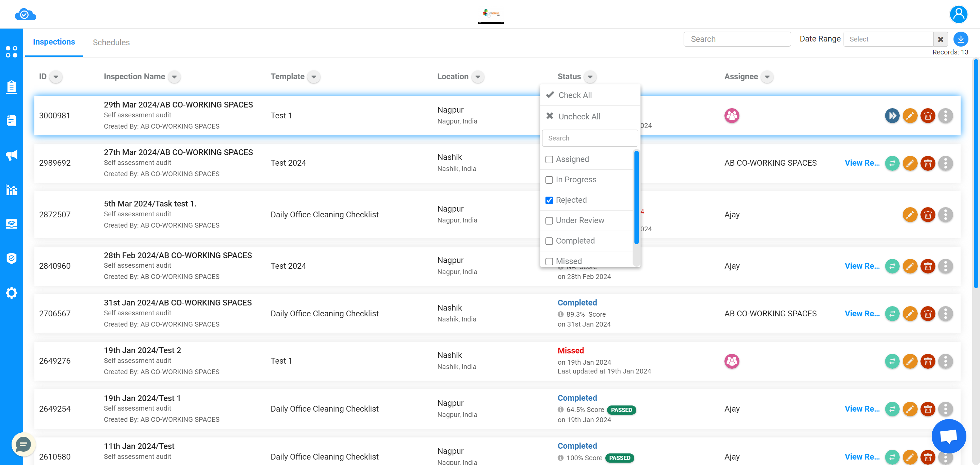Delete inspection 3000981 with the trash icon

point(928,116)
